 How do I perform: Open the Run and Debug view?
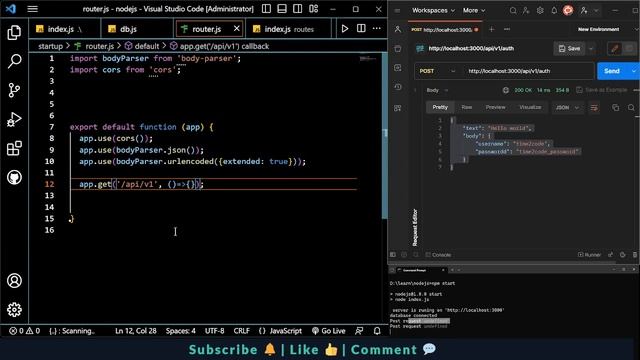[14, 120]
